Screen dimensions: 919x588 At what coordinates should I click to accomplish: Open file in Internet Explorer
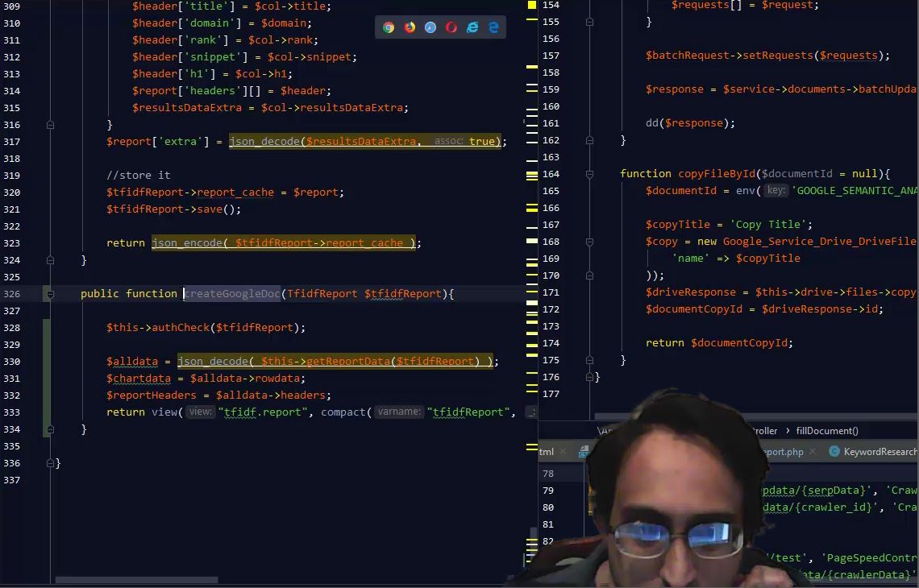pyautogui.click(x=472, y=27)
